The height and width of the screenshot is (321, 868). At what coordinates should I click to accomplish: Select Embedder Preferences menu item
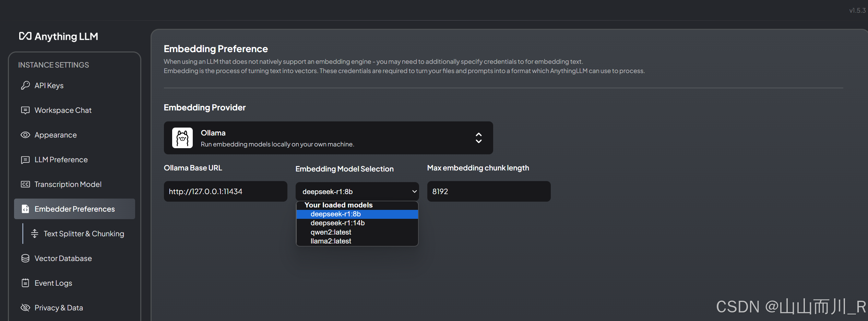74,209
